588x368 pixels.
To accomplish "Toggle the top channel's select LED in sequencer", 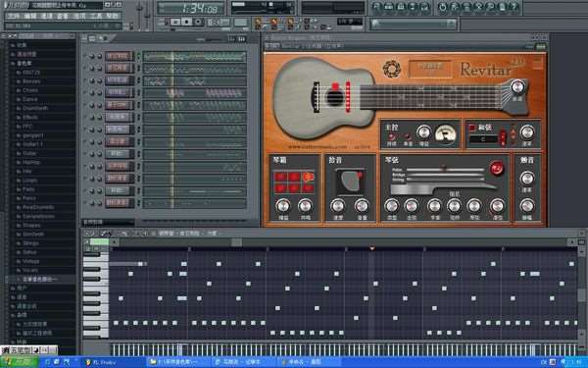I will 139,56.
